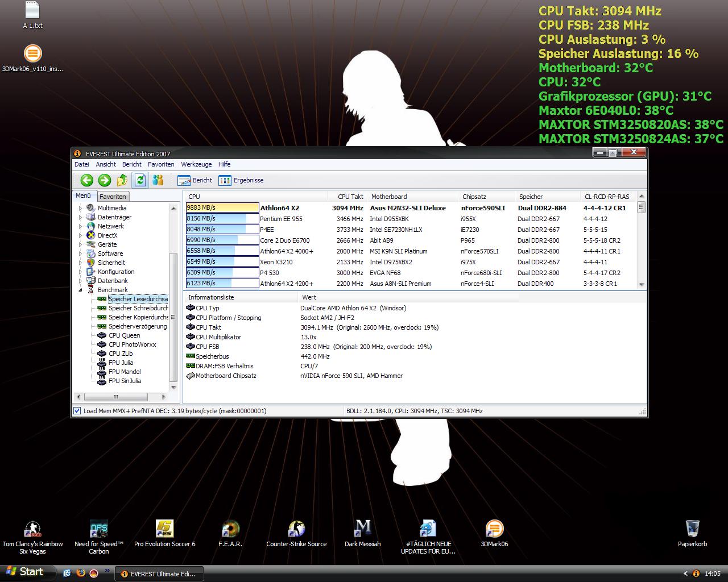The image size is (728, 582).
Task: Open Pro Evolution Soccer 6 shortcut
Action: point(165,534)
